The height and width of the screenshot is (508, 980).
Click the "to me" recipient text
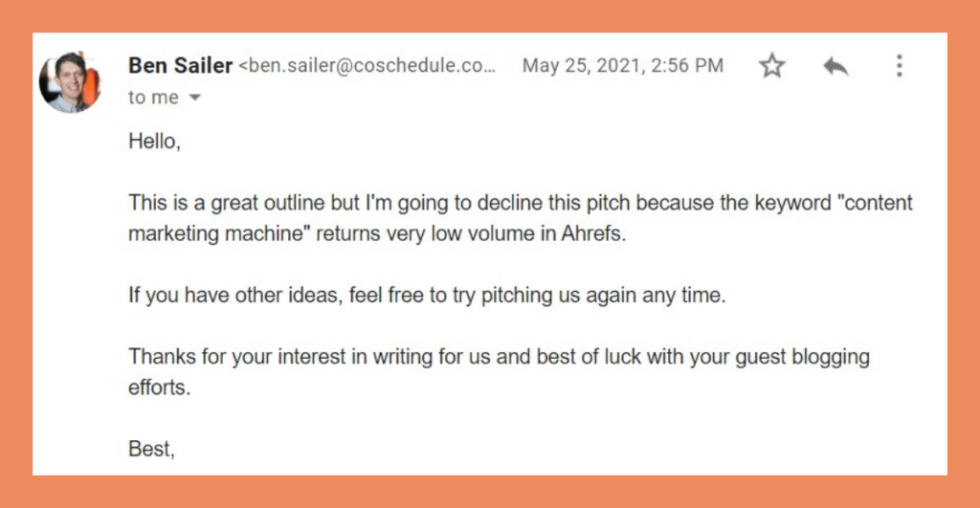point(153,98)
